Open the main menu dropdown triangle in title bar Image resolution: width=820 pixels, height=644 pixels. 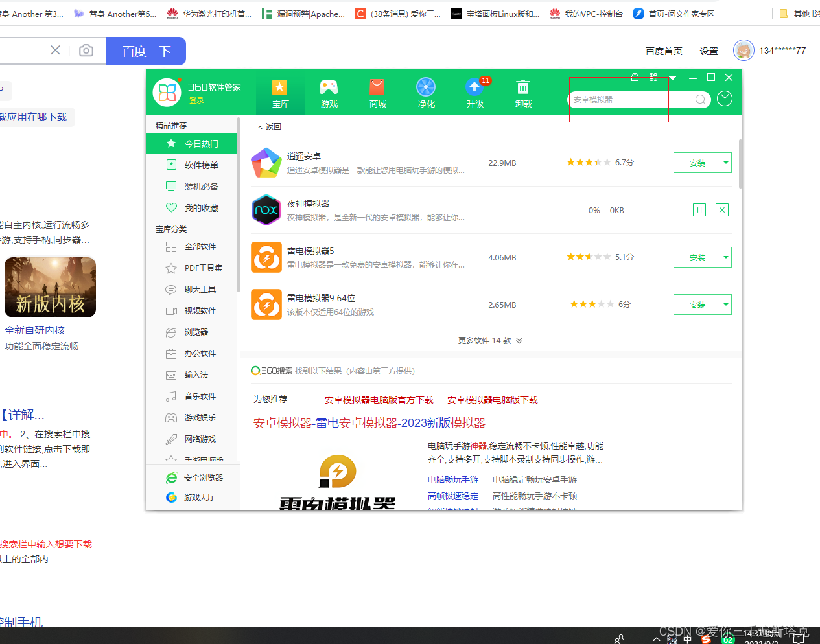pos(672,78)
